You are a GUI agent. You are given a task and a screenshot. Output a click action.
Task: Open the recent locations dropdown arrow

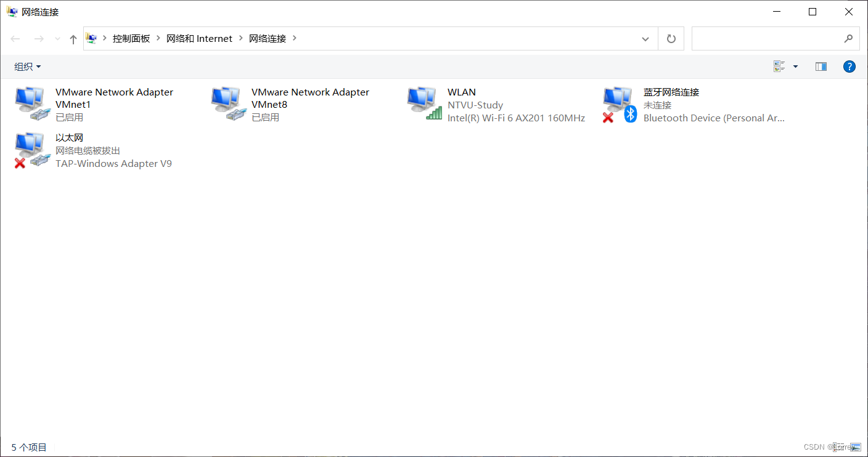click(57, 39)
